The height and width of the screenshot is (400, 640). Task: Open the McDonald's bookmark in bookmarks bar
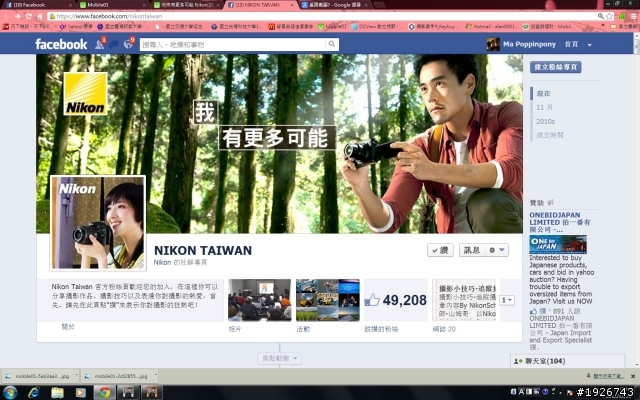pos(291,27)
